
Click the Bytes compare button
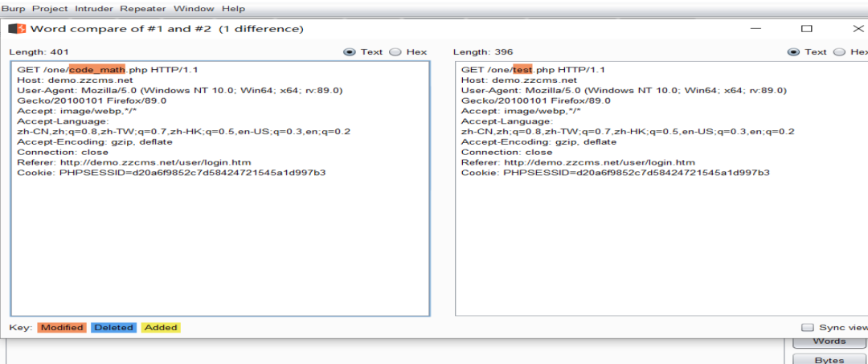pyautogui.click(x=829, y=359)
